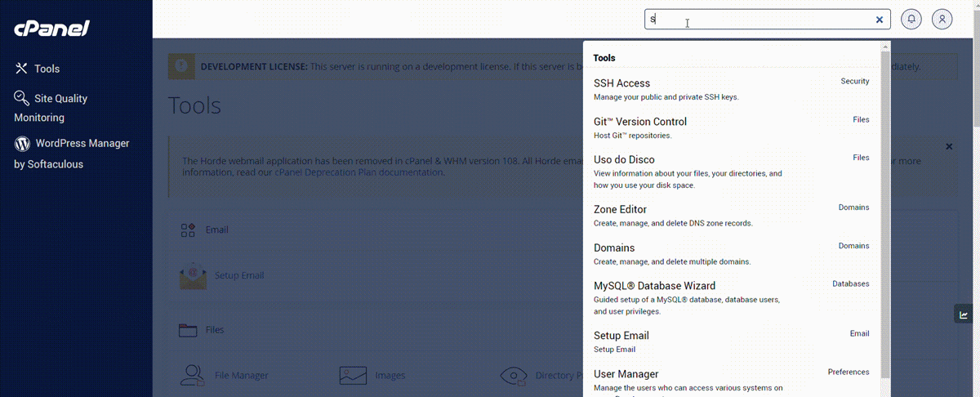Click the Databases category label
Image resolution: width=980 pixels, height=397 pixels.
851,283
